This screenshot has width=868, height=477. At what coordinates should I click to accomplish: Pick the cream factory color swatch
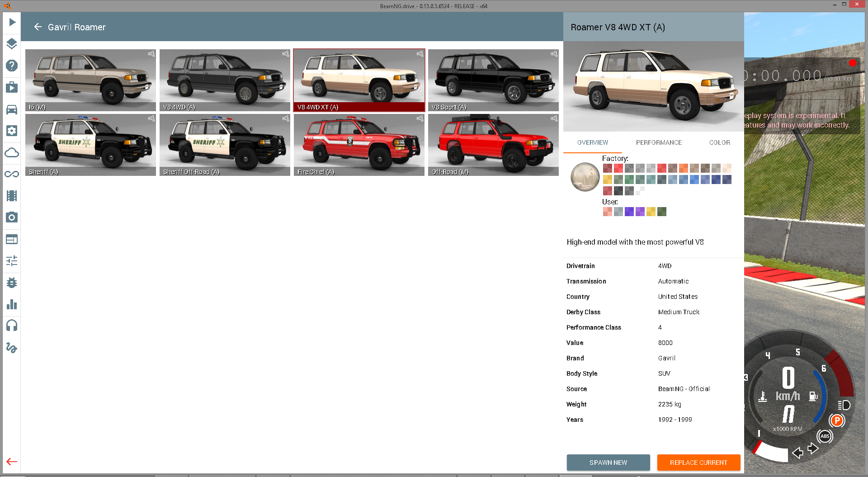726,168
